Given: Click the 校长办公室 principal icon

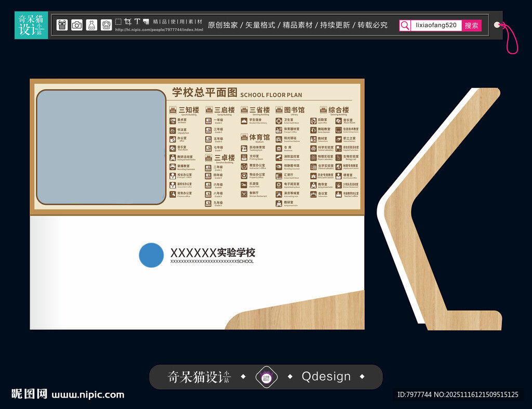Looking at the screenshot, I should [x=172, y=176].
